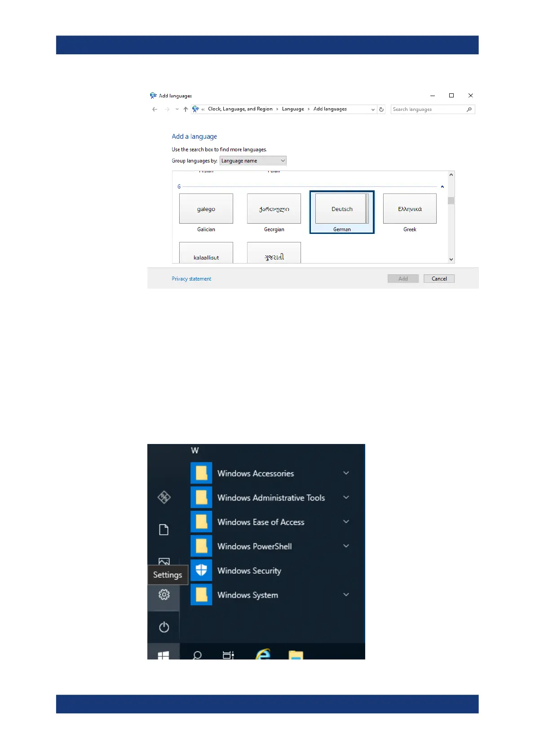Launch Internet Explorer from taskbar
This screenshot has width=535, height=756.
point(263,654)
